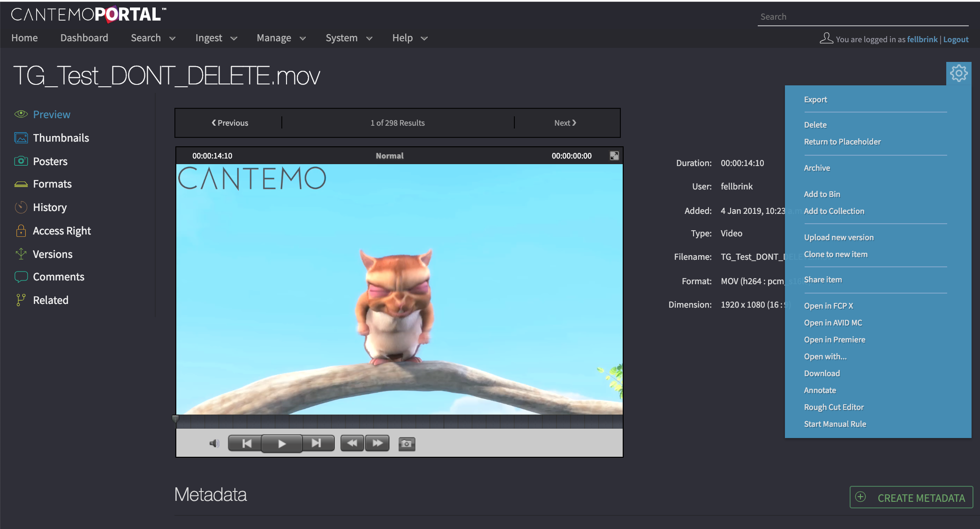Play the video

pyautogui.click(x=281, y=443)
